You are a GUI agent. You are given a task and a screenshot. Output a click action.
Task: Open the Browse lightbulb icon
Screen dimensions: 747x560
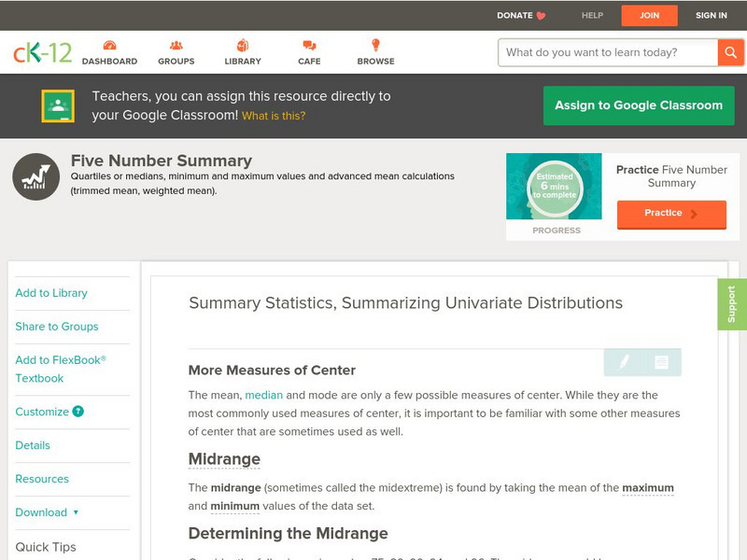click(375, 46)
